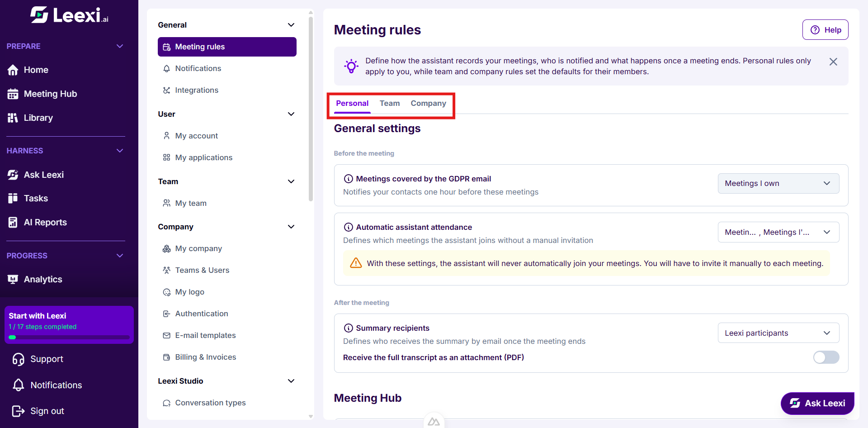Screen dimensions: 868x428
Task: Click the settings menu scrollbar
Action: coord(311,109)
